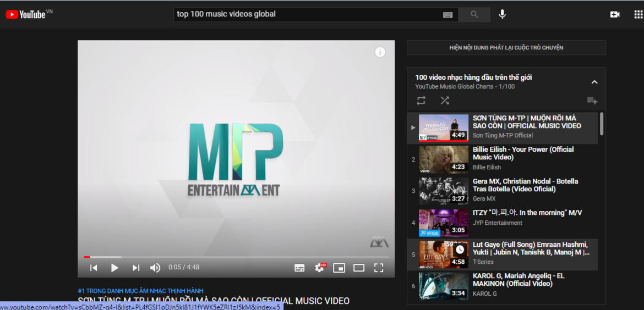Toggle subtitles on the video player
This screenshot has width=644, height=310.
[299, 268]
